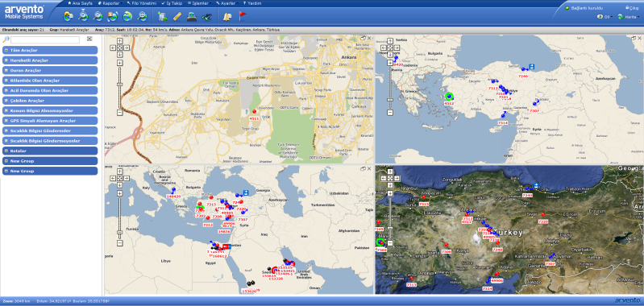This screenshot has width=644, height=306.
Task: Click the vehicle search input field
Action: 45,39
